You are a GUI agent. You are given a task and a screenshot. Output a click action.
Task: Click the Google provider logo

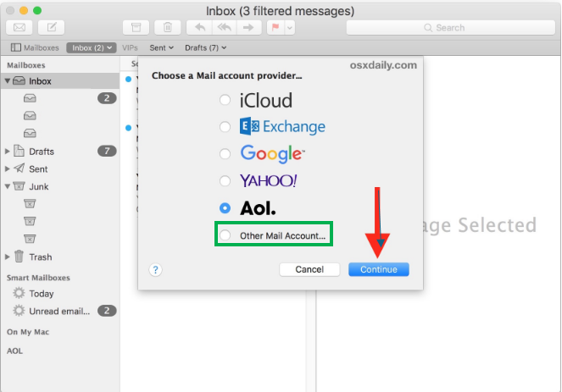pos(272,154)
